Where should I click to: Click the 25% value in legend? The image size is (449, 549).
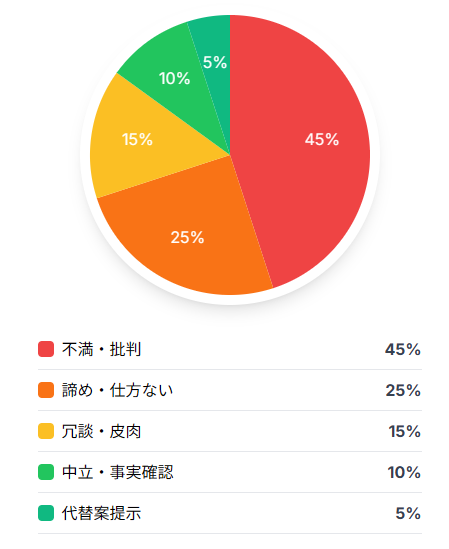[x=403, y=390]
